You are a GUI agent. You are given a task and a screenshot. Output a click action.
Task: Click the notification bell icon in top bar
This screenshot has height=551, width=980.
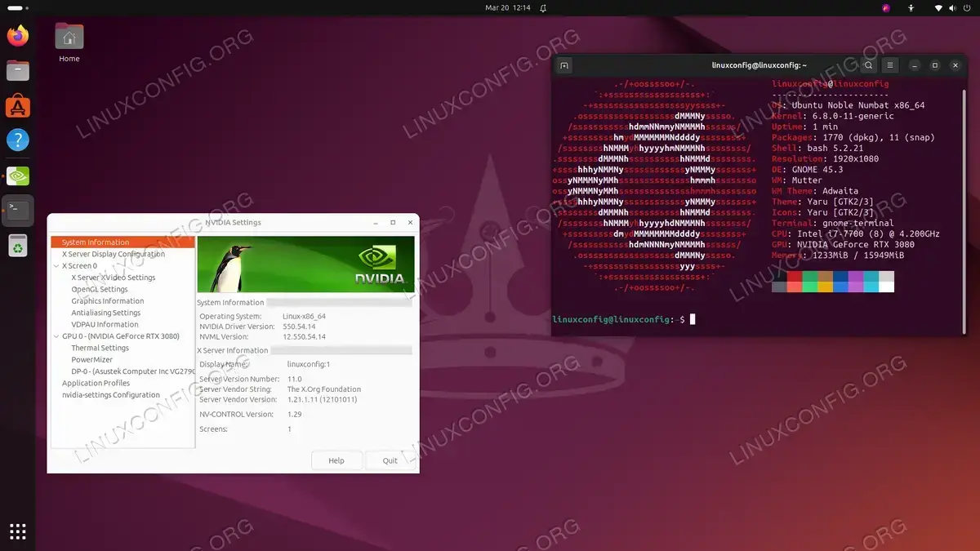(543, 7)
